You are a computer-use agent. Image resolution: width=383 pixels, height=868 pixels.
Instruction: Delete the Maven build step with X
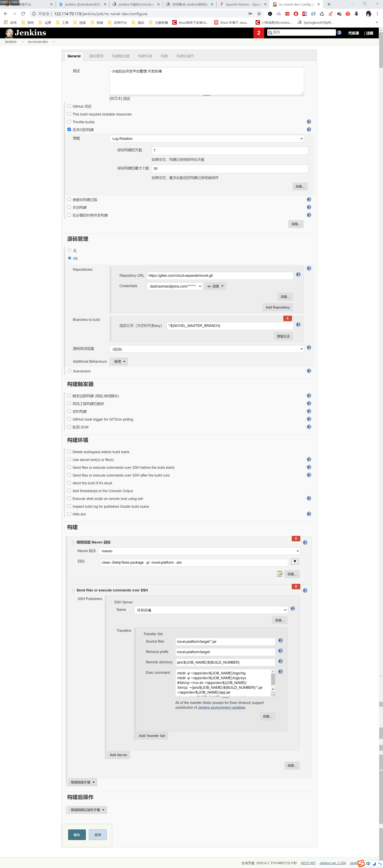295,539
